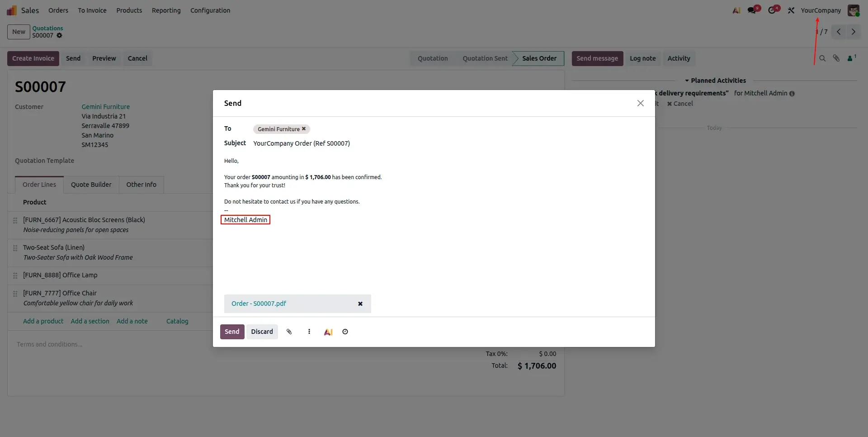Click the Create Invoice button

pyautogui.click(x=33, y=58)
